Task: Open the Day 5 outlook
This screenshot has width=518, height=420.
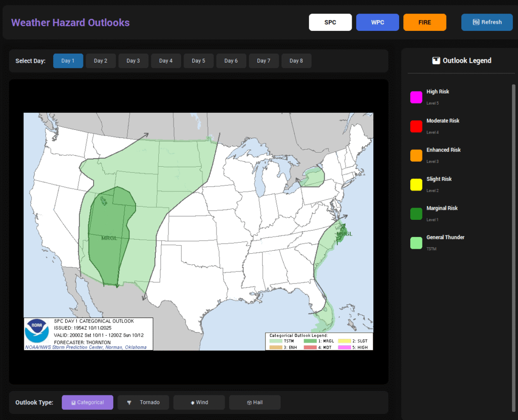Action: (x=198, y=60)
